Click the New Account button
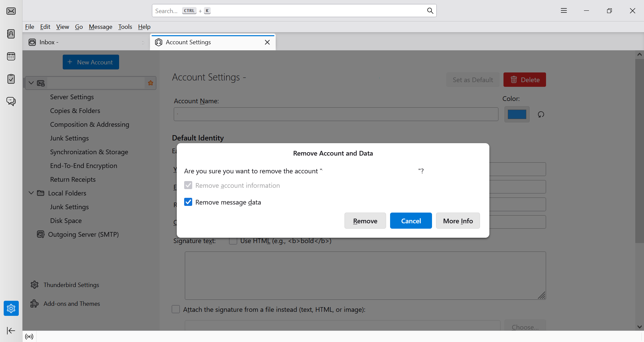Viewport: 644px width, 342px height. coord(91,62)
